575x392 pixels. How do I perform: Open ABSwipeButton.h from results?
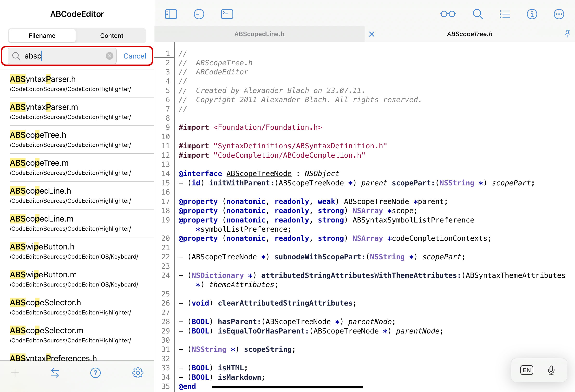pyautogui.click(x=77, y=251)
